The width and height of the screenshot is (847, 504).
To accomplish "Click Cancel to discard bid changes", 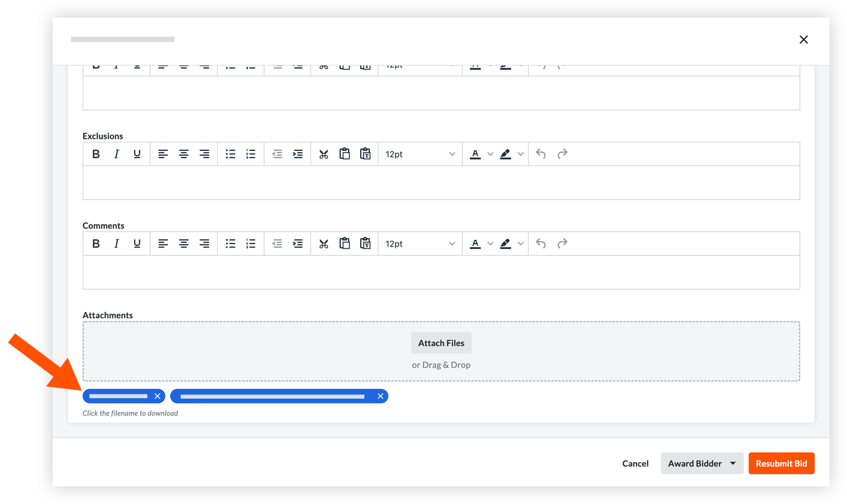I will (x=635, y=463).
